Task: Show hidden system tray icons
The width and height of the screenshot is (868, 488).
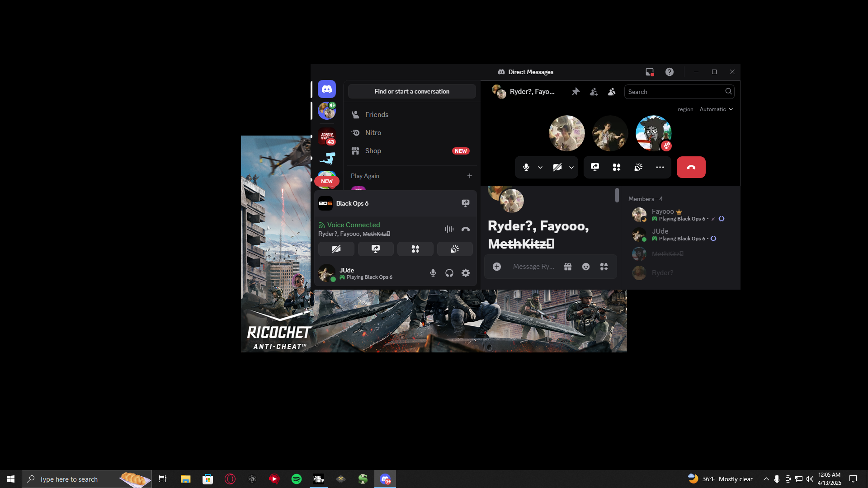Action: [x=766, y=479]
